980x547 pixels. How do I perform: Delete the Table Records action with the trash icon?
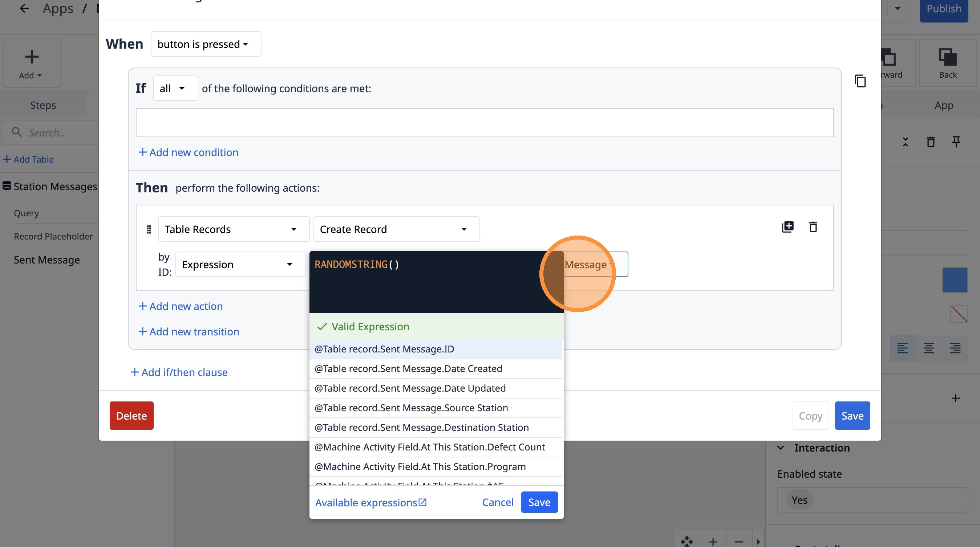(813, 227)
